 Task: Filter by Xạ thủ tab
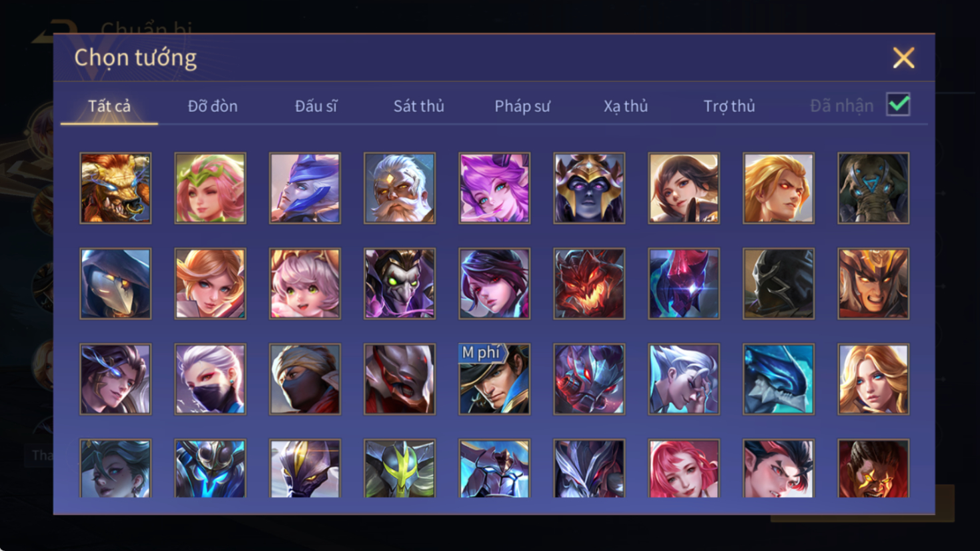click(626, 106)
